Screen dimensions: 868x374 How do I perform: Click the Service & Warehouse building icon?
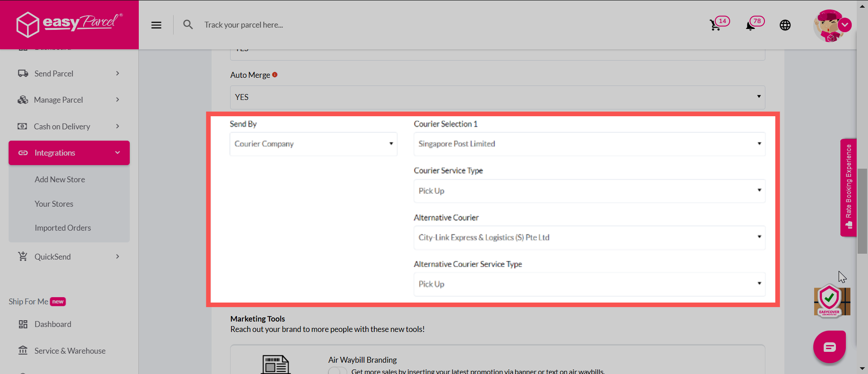[x=23, y=350]
